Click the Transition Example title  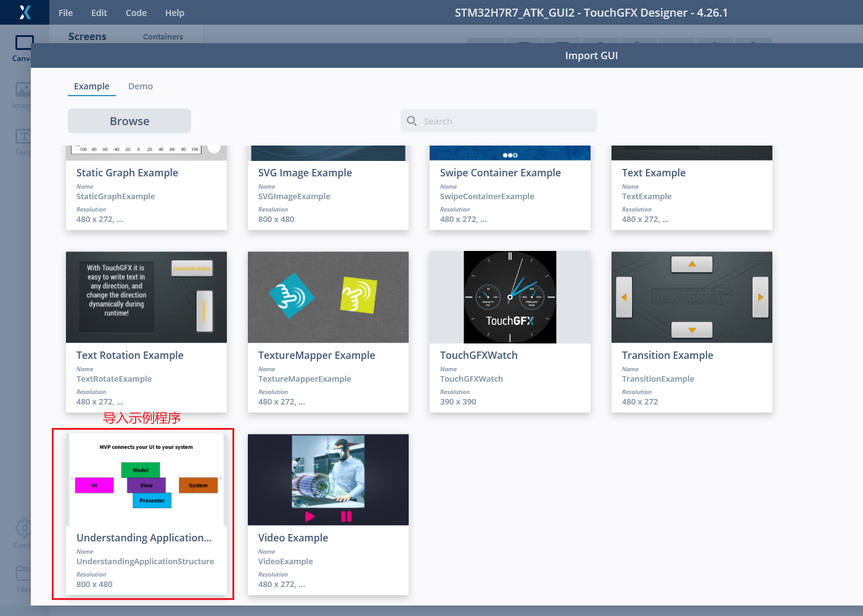668,355
